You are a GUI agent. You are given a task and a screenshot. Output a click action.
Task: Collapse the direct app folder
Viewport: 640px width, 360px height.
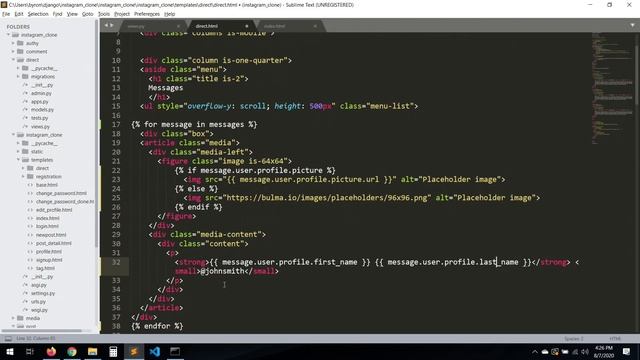[13, 60]
